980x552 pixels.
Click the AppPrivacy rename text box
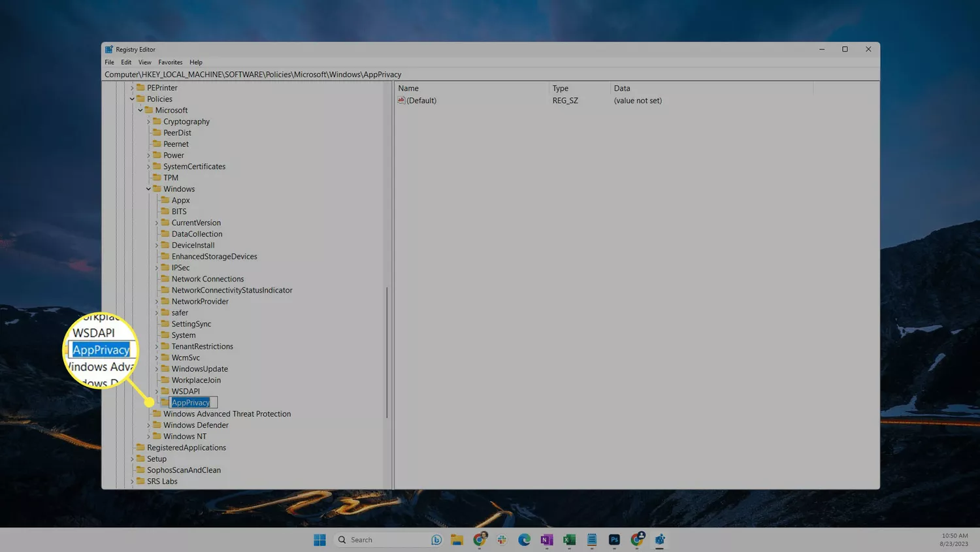[193, 402]
